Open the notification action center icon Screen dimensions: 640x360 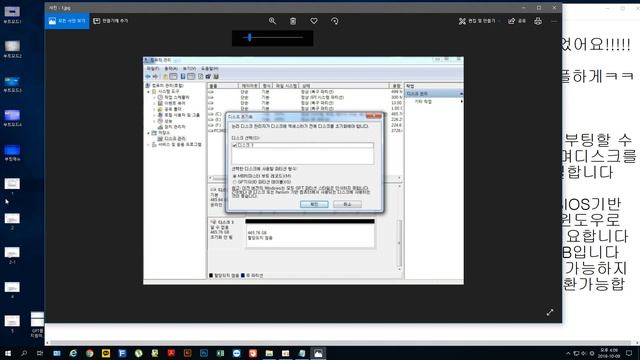click(629, 353)
